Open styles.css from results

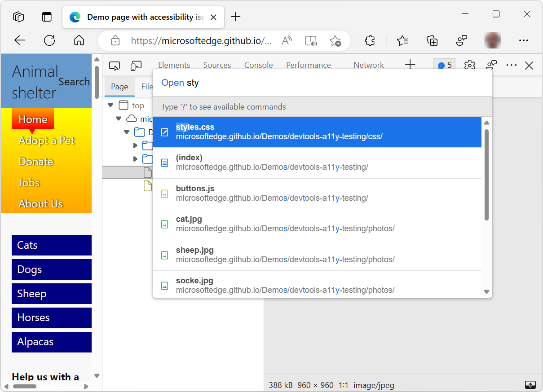[x=317, y=132]
